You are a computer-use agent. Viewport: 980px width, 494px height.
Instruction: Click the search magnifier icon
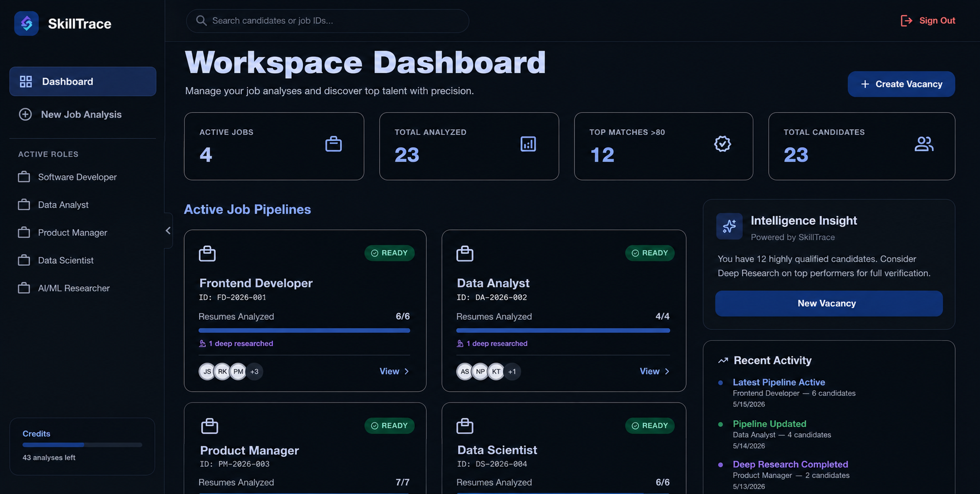pyautogui.click(x=201, y=21)
